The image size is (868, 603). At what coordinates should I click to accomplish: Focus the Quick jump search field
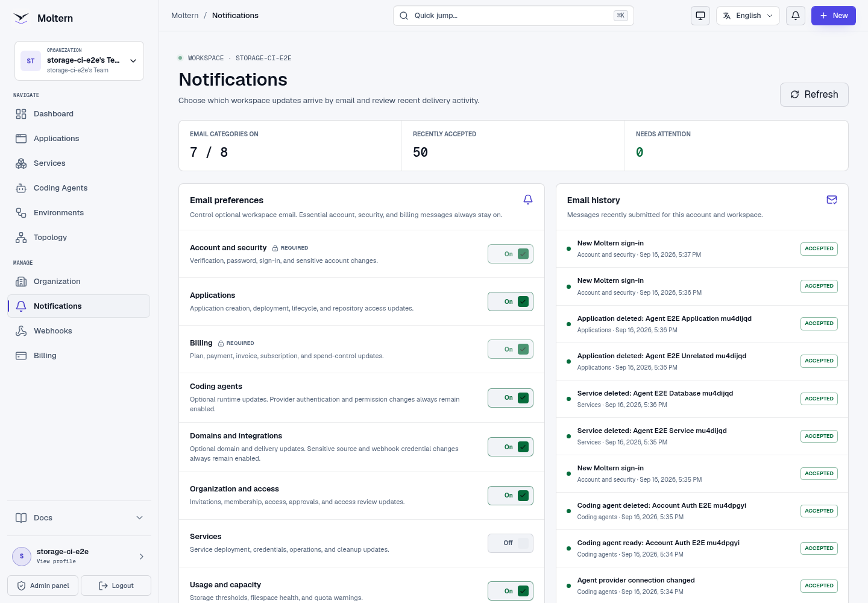(514, 16)
